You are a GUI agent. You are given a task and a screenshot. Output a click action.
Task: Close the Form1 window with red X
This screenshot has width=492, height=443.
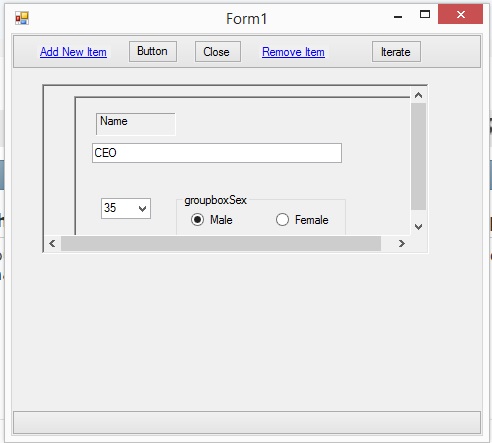(460, 14)
